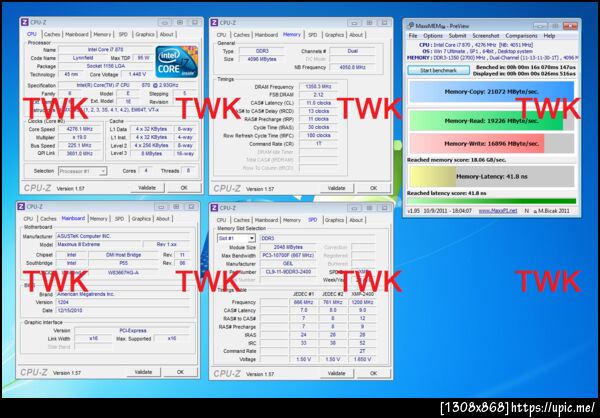Click 'Reached memory score: 18.06 GB/sec.' text
Viewport: 600px width, 418px height.
pos(456,160)
